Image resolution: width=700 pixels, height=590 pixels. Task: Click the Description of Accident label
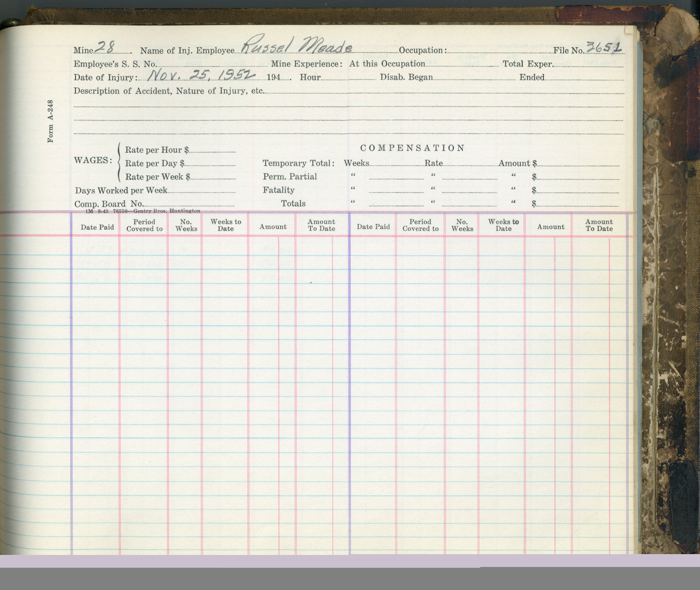click(168, 91)
